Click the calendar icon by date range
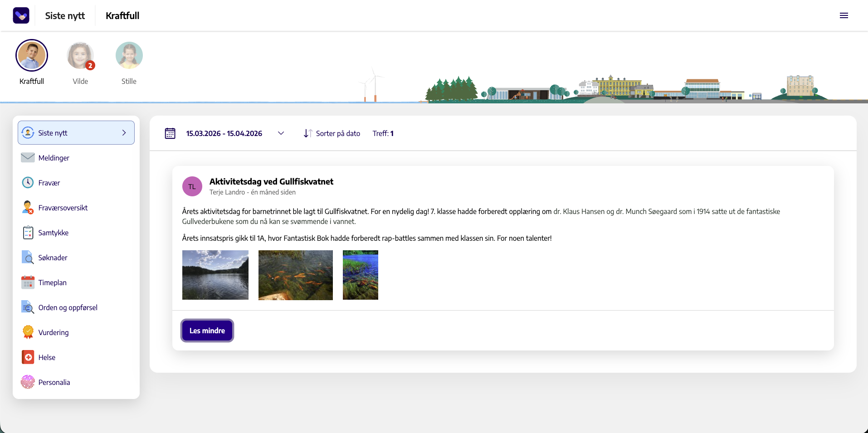 tap(170, 133)
